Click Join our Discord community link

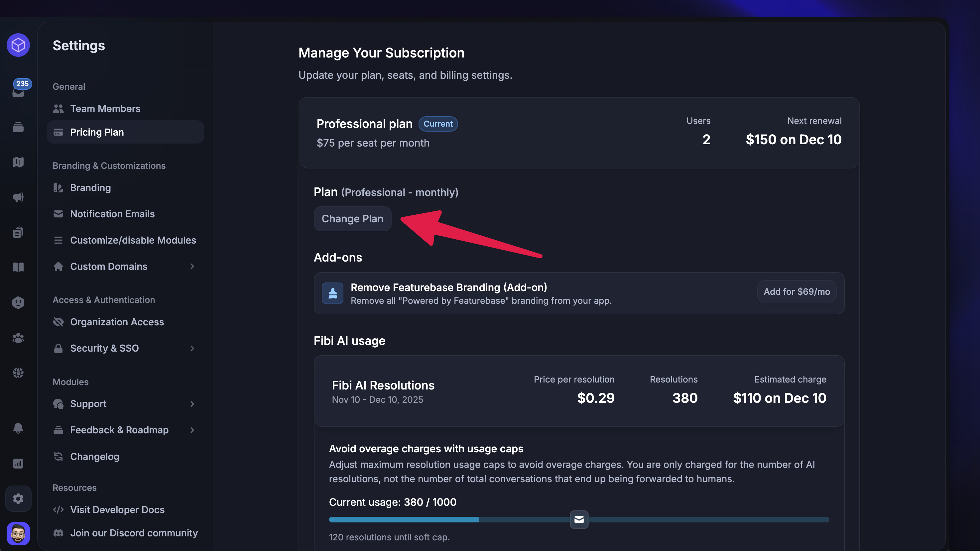[x=134, y=533]
